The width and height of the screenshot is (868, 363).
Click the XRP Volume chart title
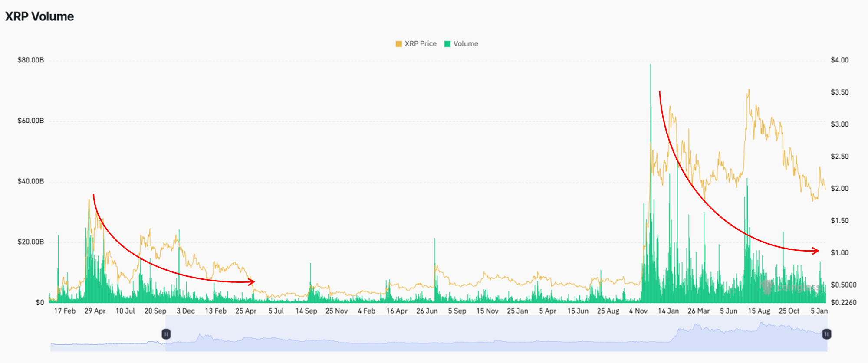[39, 16]
